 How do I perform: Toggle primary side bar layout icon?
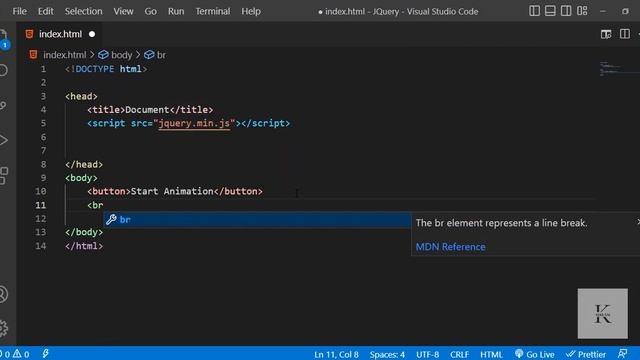[x=534, y=11]
